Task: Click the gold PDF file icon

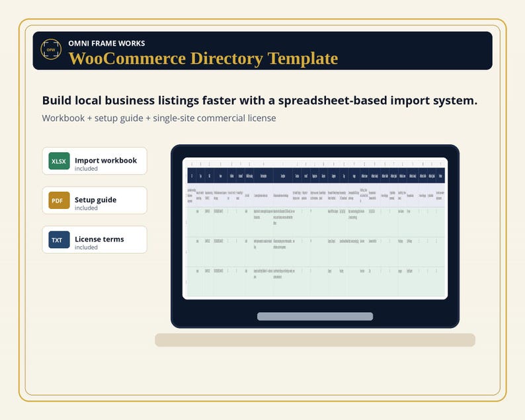Action: [59, 200]
